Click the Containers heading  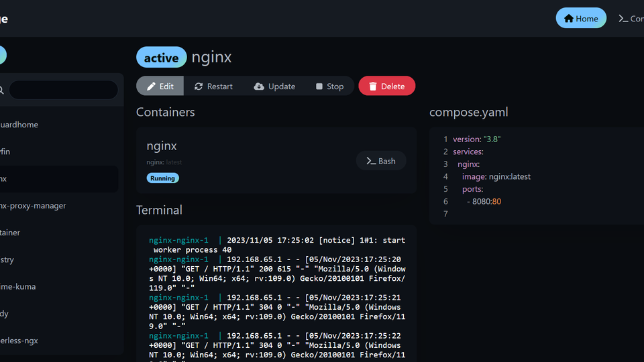pyautogui.click(x=166, y=112)
